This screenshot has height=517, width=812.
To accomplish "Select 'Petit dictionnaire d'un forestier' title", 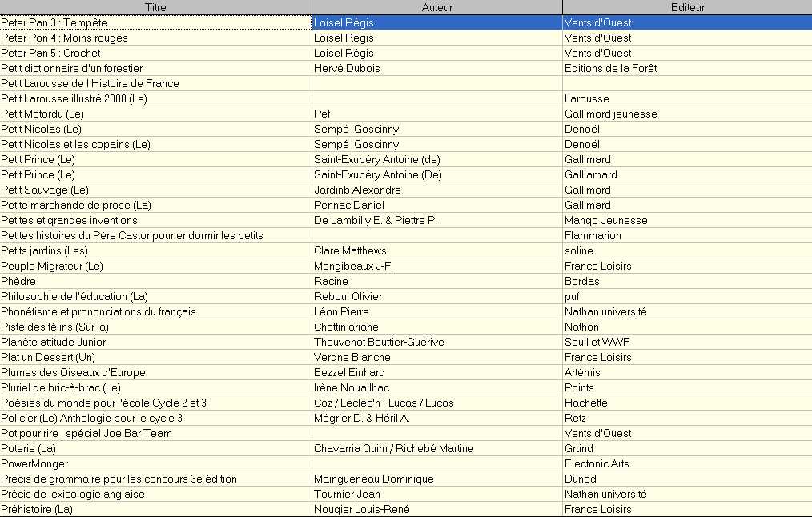I will click(x=71, y=68).
